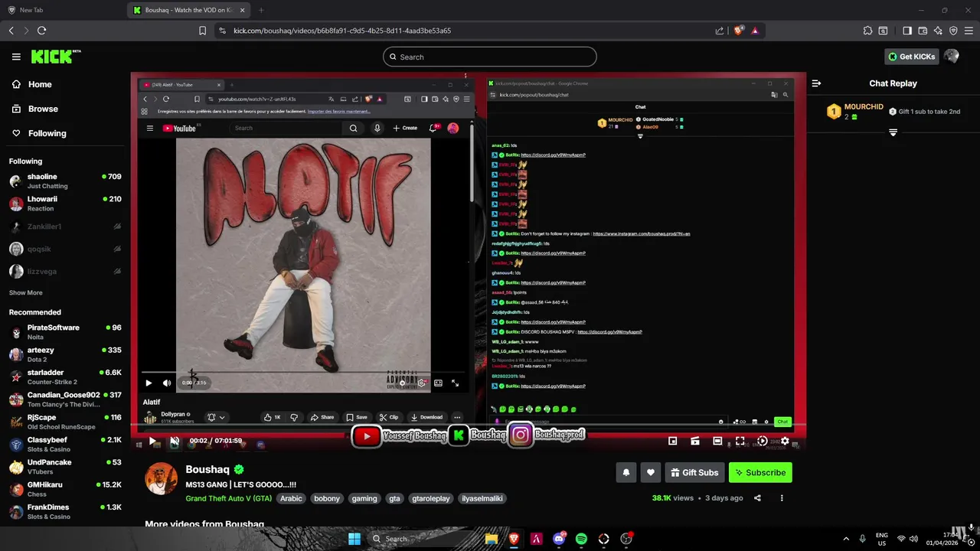Unmute the Kick video player

point(174,441)
